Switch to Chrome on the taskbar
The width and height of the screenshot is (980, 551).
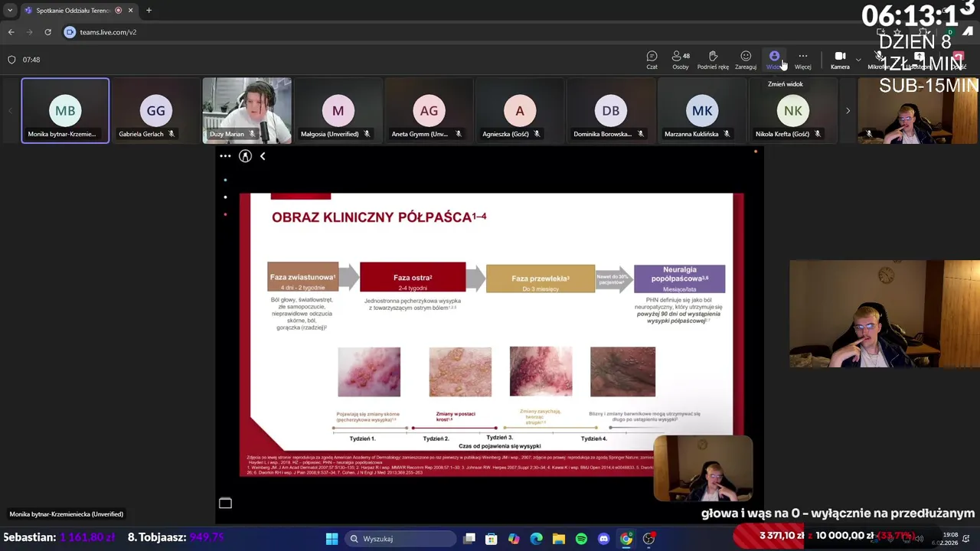coord(626,539)
